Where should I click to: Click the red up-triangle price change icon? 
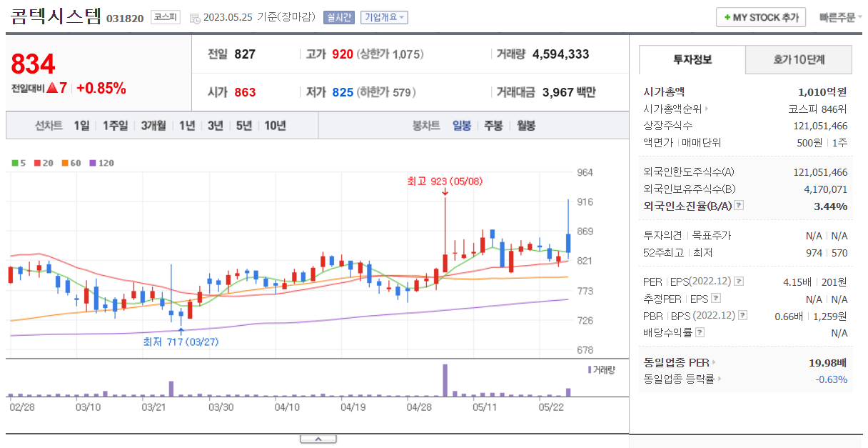tap(52, 88)
